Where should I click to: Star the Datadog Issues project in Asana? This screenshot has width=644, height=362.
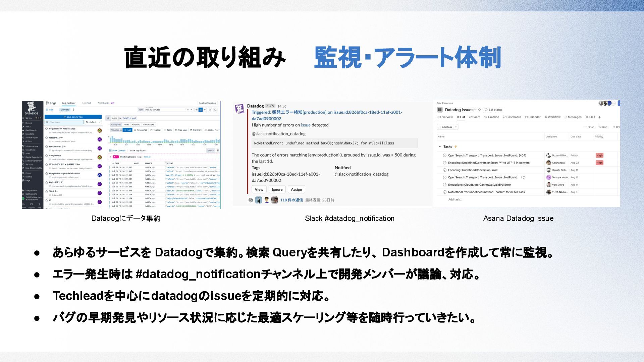[x=480, y=110]
